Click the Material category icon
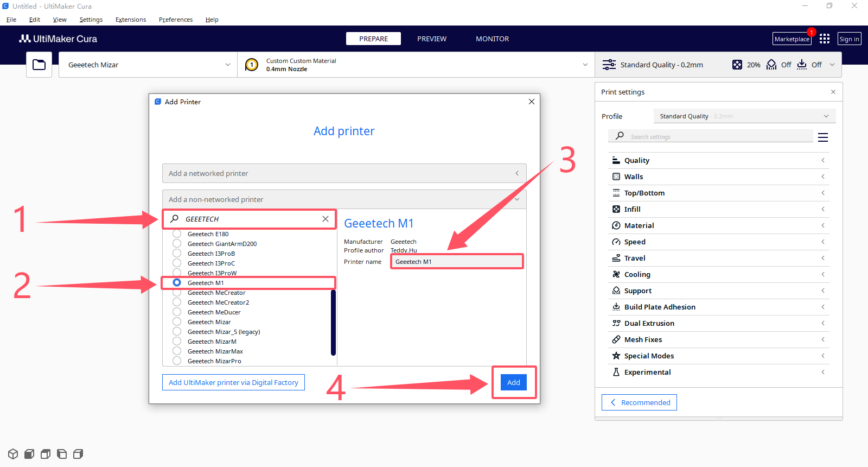Image resolution: width=868 pixels, height=467 pixels. pos(616,225)
